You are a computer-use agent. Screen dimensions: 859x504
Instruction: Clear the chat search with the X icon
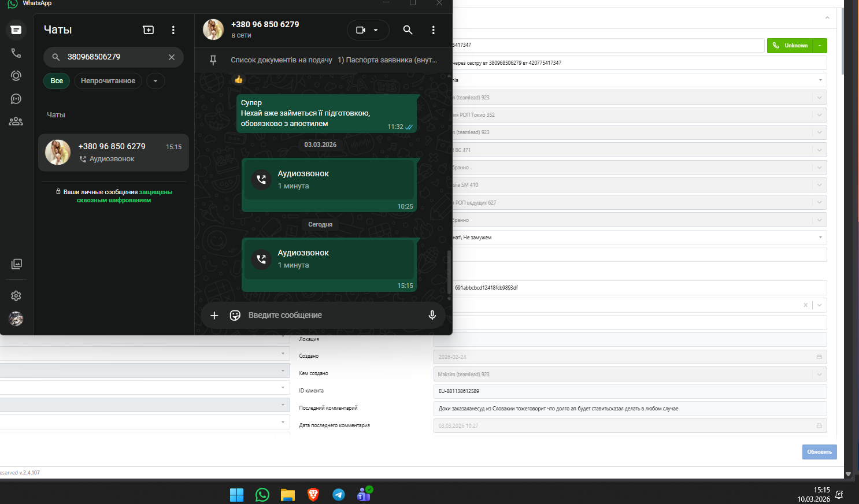[x=172, y=57]
